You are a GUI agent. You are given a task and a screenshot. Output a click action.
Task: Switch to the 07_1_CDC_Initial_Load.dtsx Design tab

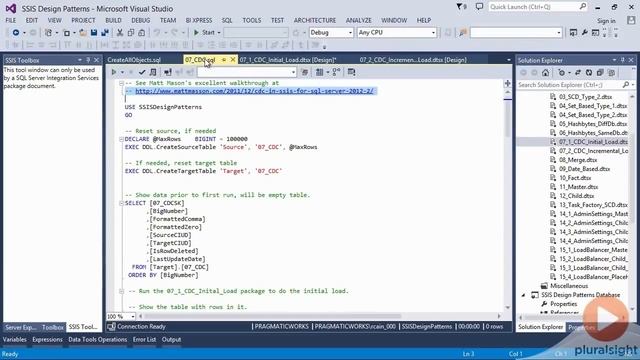pyautogui.click(x=287, y=60)
